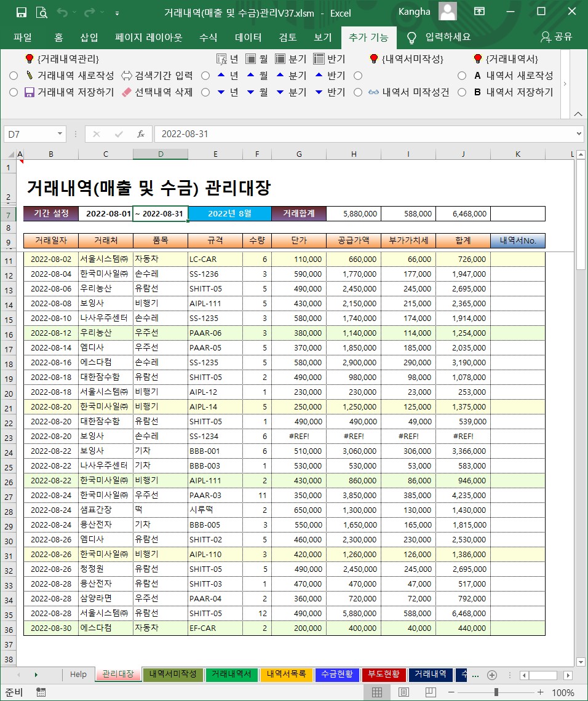This screenshot has height=701, width=588.
Task: Click the up triangle next to 월
Action: pos(250,75)
